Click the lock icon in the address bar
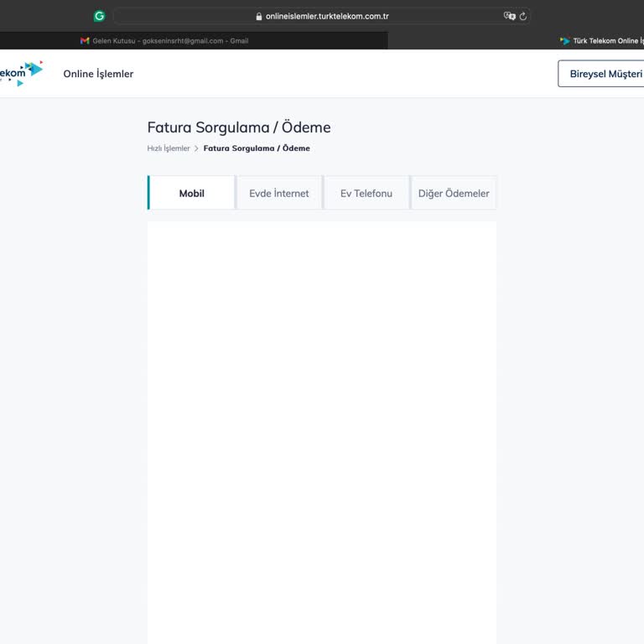Screen dimensions: 644x644 point(259,17)
